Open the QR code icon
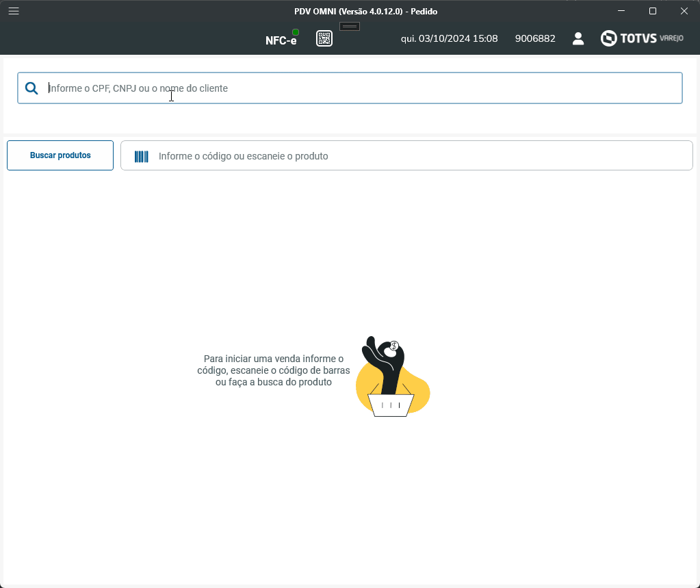Image resolution: width=700 pixels, height=588 pixels. (324, 38)
